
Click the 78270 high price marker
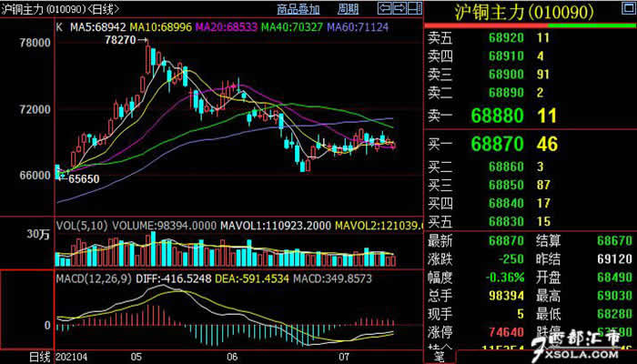(x=121, y=40)
